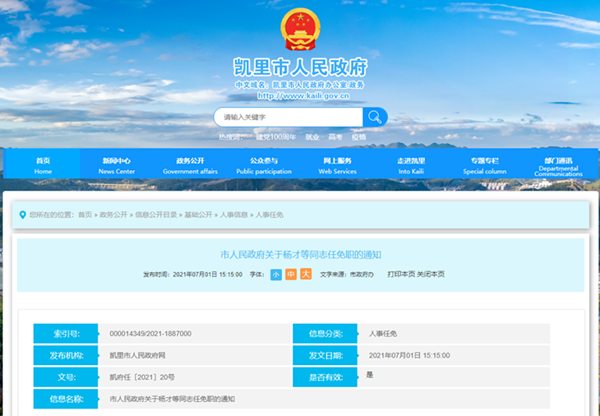Viewport: 600px width, 416px height.
Task: Open the Into Kaili nav tab
Action: 411,165
